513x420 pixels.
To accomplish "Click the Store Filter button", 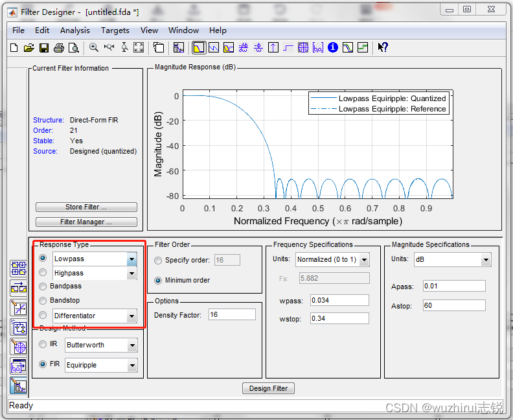I will (x=86, y=207).
